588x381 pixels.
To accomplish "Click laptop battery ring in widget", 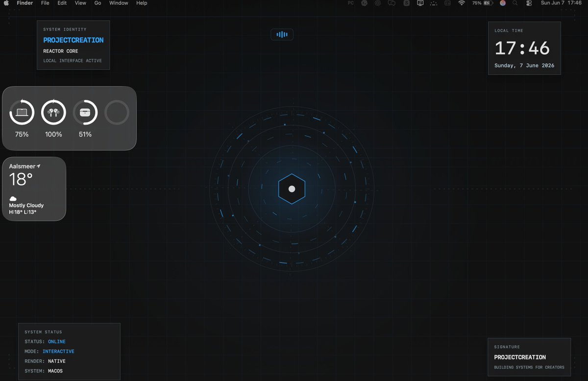I will point(22,112).
